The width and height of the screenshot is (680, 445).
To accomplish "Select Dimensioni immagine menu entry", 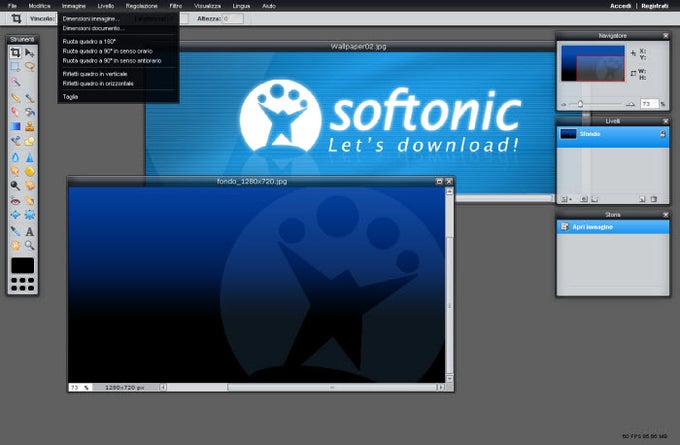I will click(x=118, y=19).
